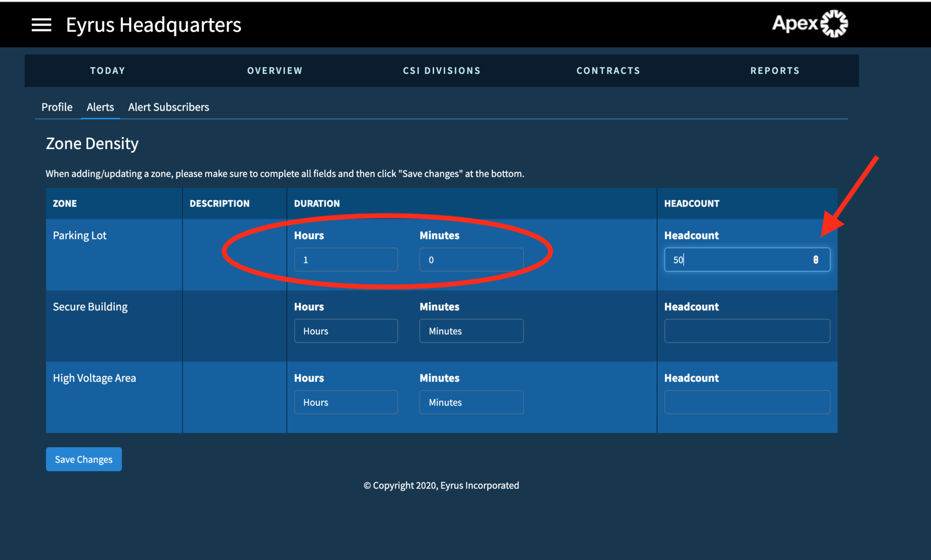The width and height of the screenshot is (931, 560).
Task: Click the Save Changes button
Action: 83,459
